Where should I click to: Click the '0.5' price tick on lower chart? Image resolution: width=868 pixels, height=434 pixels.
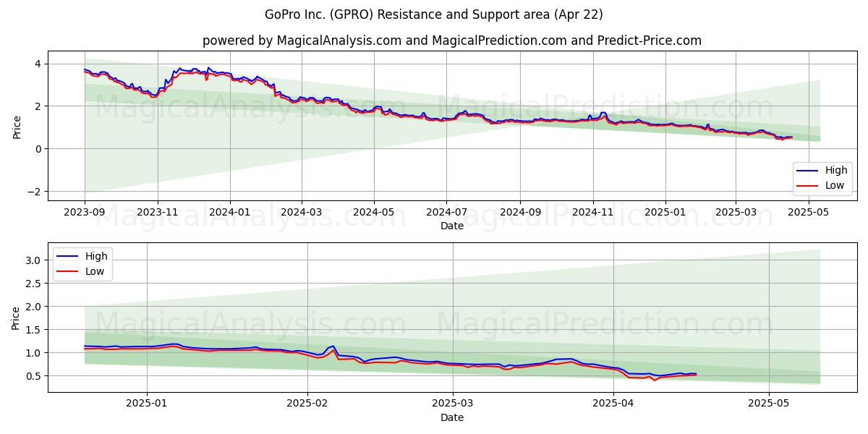point(35,376)
